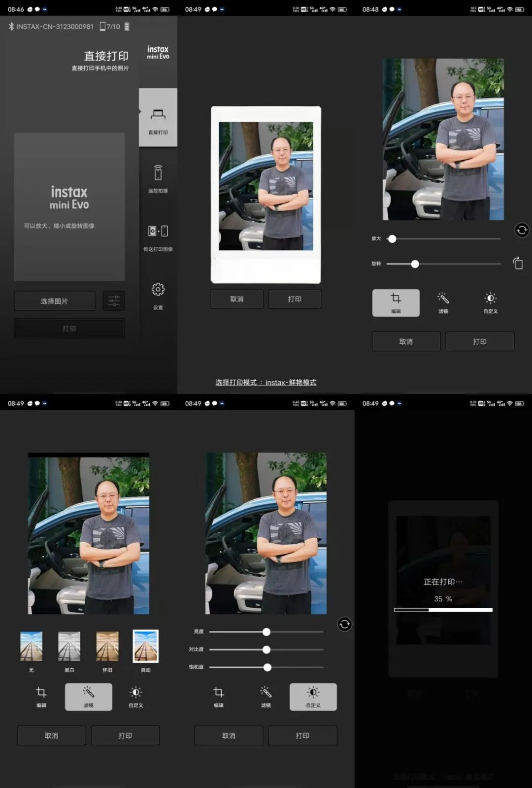Open print adjustment sliders icon beside 选择图片
Viewport: 532px width, 788px height.
(114, 300)
